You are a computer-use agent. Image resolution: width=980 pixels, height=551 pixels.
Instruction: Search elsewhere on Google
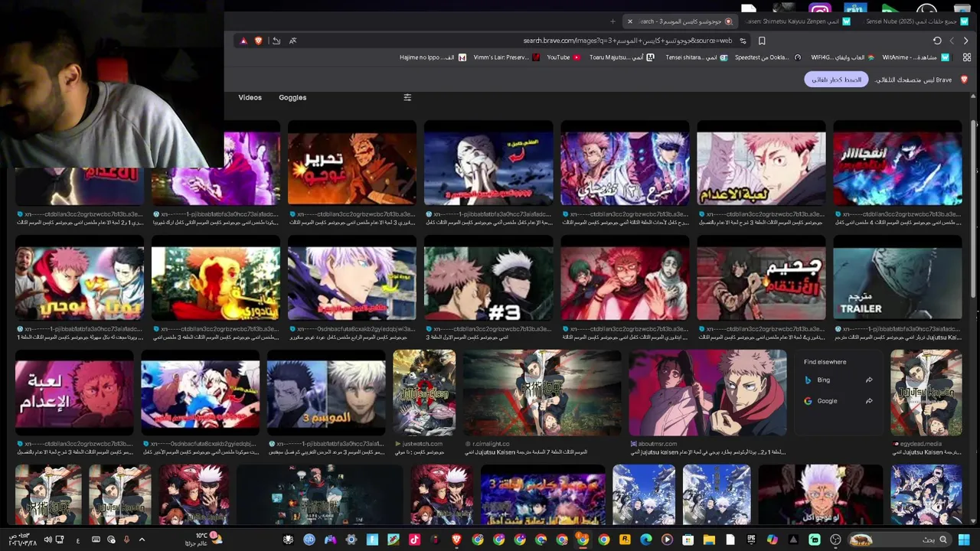click(x=838, y=401)
